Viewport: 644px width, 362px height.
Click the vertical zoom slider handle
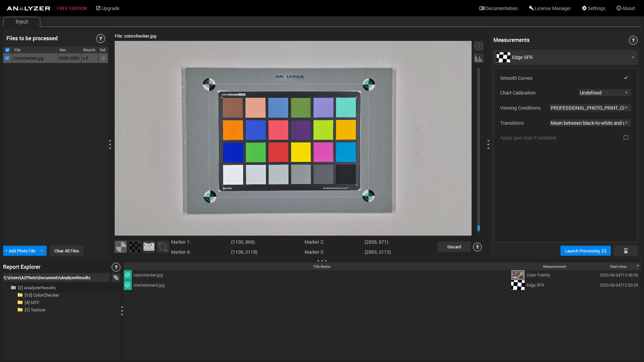tap(479, 228)
